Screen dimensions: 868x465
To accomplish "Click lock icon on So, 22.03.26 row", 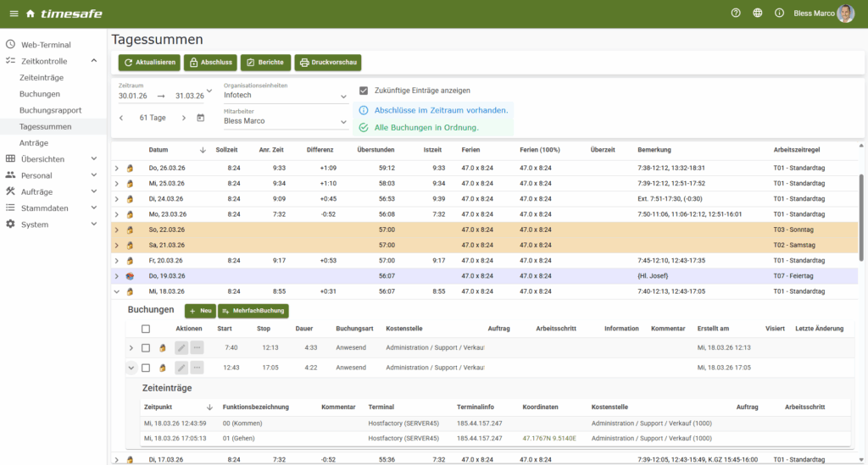I will click(130, 230).
